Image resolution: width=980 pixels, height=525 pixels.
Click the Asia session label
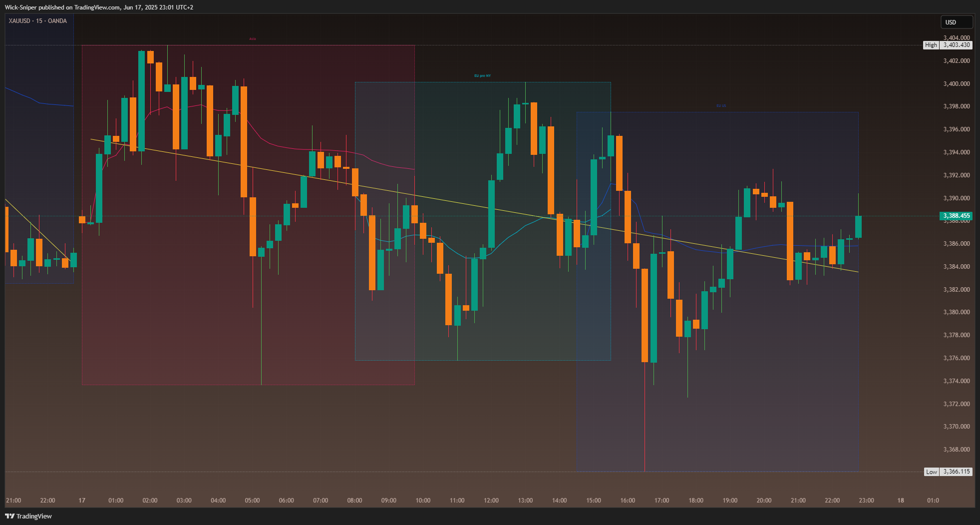click(x=253, y=38)
